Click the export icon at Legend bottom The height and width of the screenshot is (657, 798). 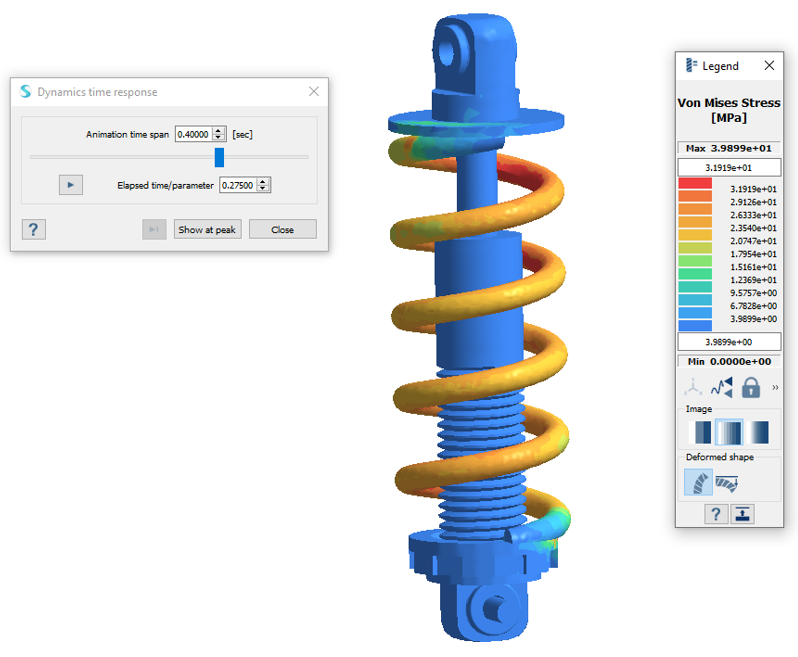(x=742, y=514)
